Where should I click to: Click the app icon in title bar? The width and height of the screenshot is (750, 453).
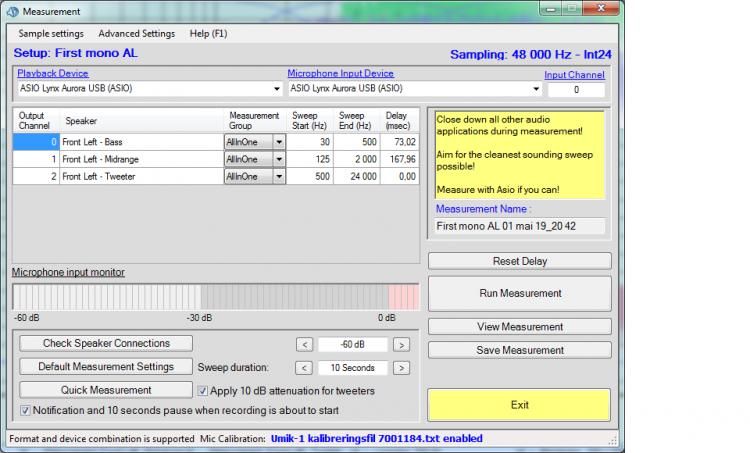point(11,11)
